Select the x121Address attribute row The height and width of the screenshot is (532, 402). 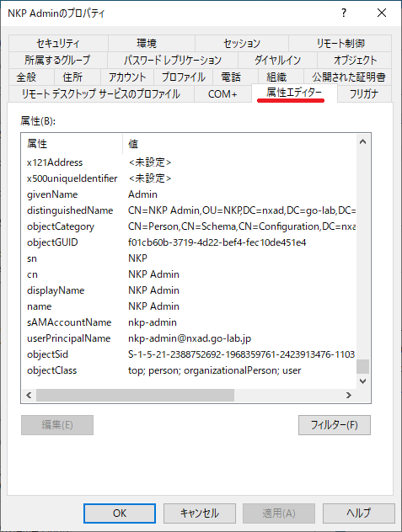pyautogui.click(x=190, y=162)
